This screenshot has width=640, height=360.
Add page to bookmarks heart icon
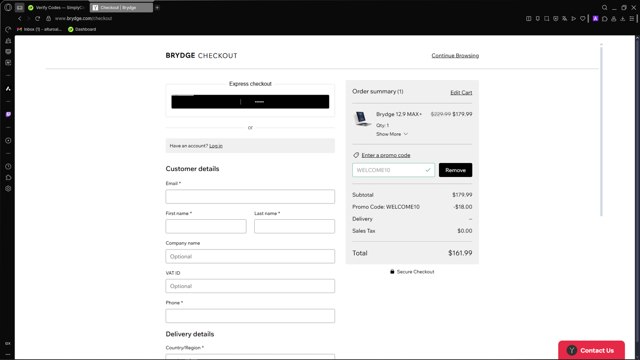click(x=582, y=18)
